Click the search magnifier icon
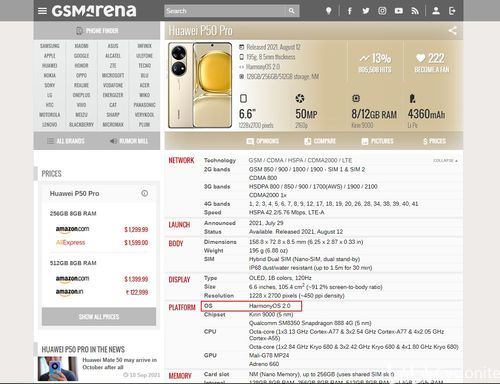The height and width of the screenshot is (384, 500). 292,11
